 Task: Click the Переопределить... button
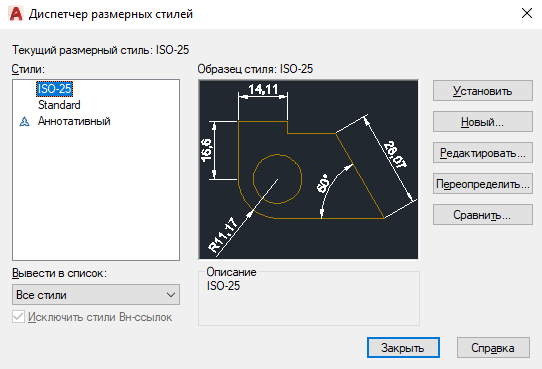coord(483,184)
